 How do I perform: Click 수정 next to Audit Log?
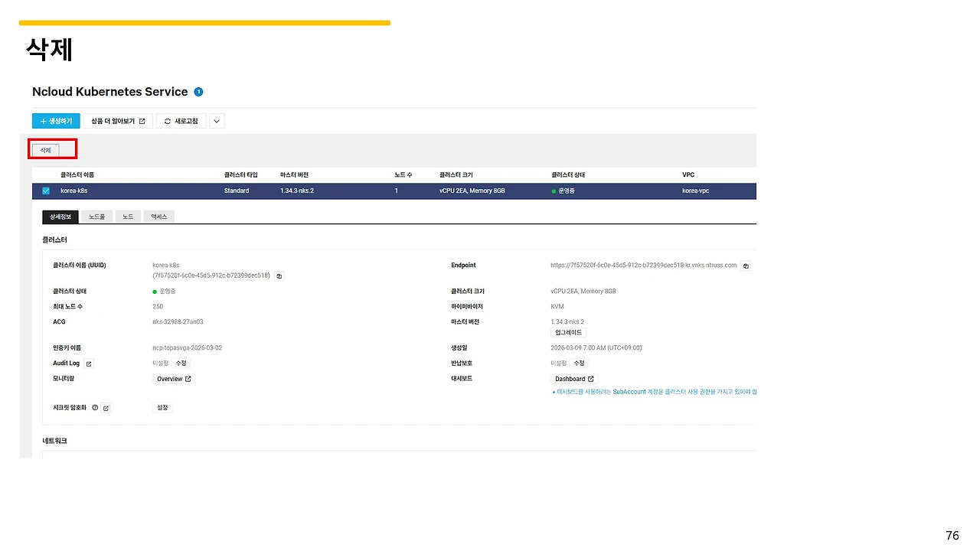181,364
